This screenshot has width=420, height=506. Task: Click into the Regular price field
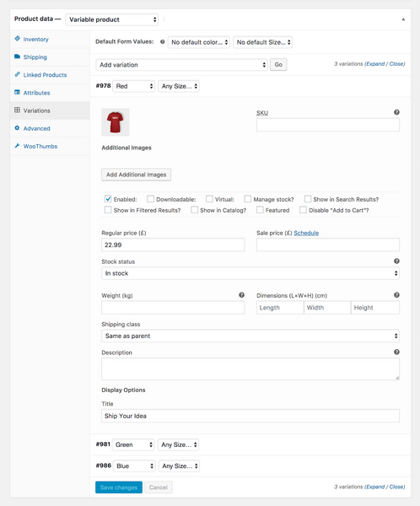[173, 245]
